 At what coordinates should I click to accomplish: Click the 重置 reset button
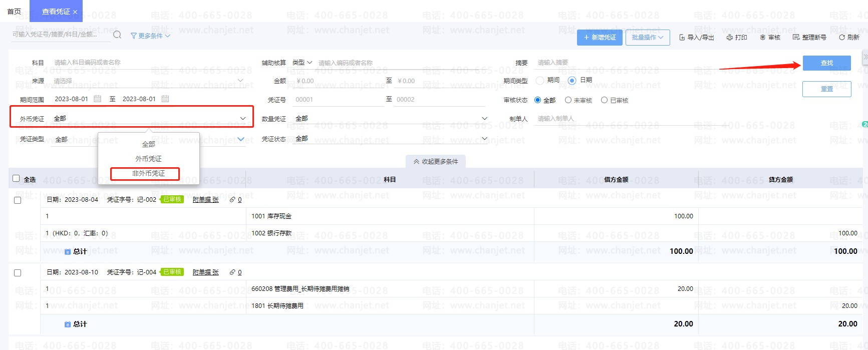point(826,89)
